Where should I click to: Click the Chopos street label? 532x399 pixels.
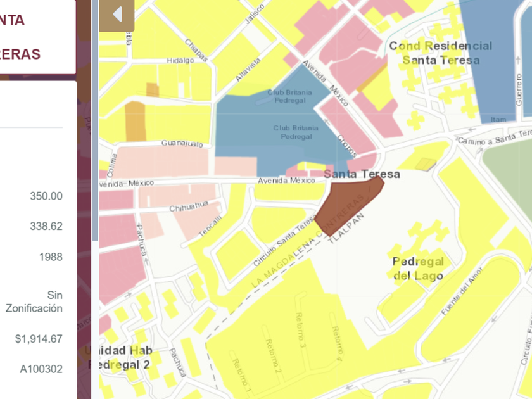(x=347, y=146)
